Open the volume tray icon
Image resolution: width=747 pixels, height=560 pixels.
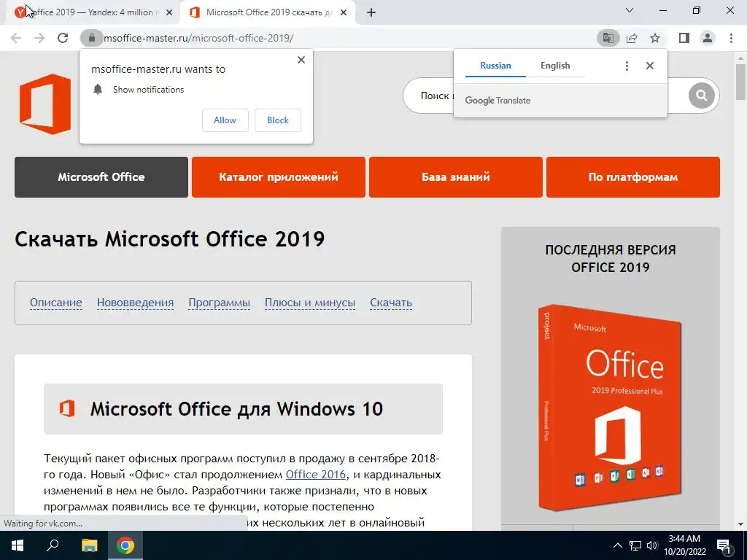pyautogui.click(x=652, y=545)
